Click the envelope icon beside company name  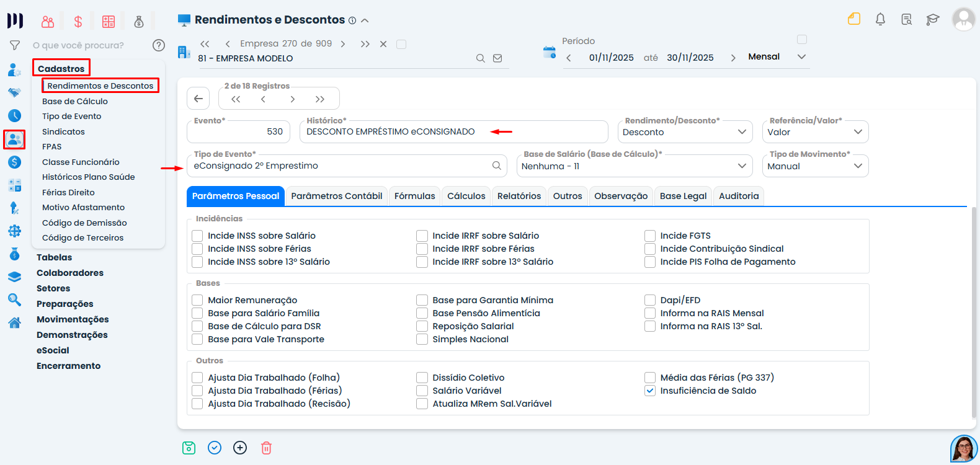click(497, 58)
